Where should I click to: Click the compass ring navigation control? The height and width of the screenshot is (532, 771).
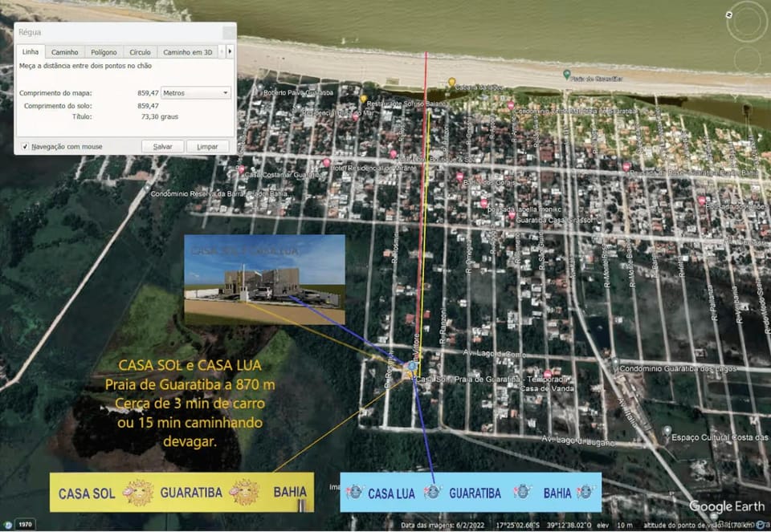tap(746, 22)
